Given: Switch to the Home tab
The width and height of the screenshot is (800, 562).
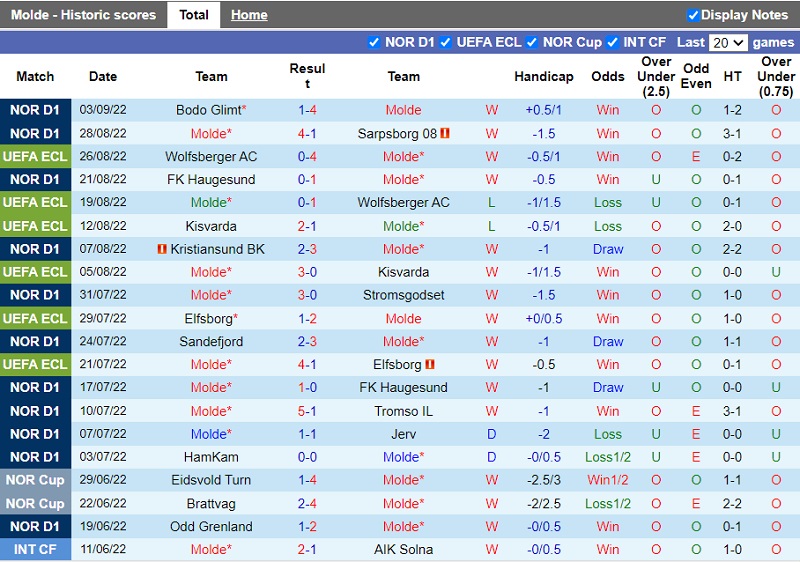Looking at the screenshot, I should tap(249, 15).
